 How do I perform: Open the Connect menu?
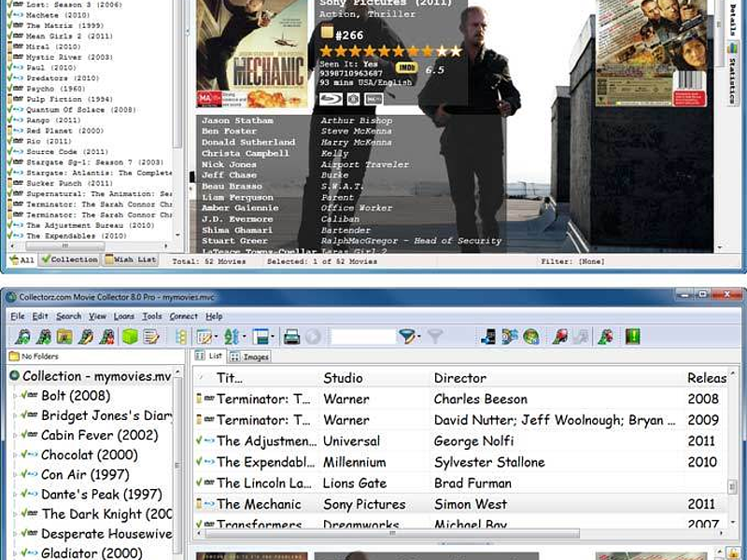pyautogui.click(x=183, y=316)
